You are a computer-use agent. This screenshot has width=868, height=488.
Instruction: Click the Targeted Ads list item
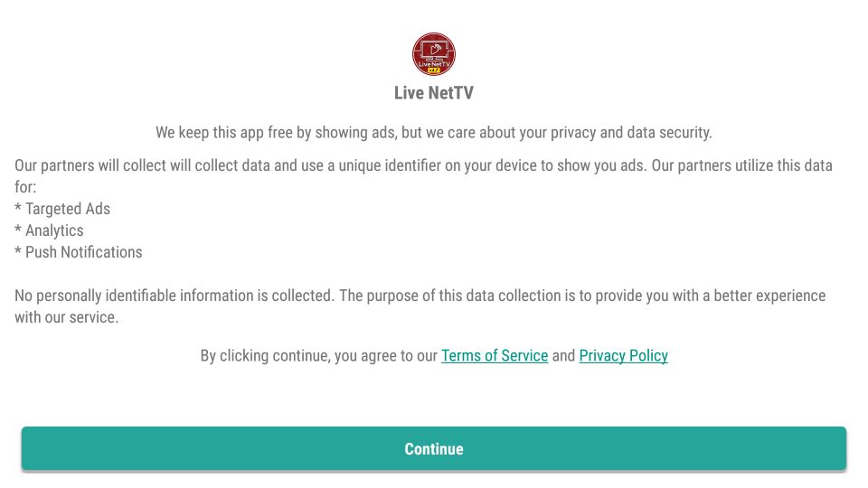[68, 209]
